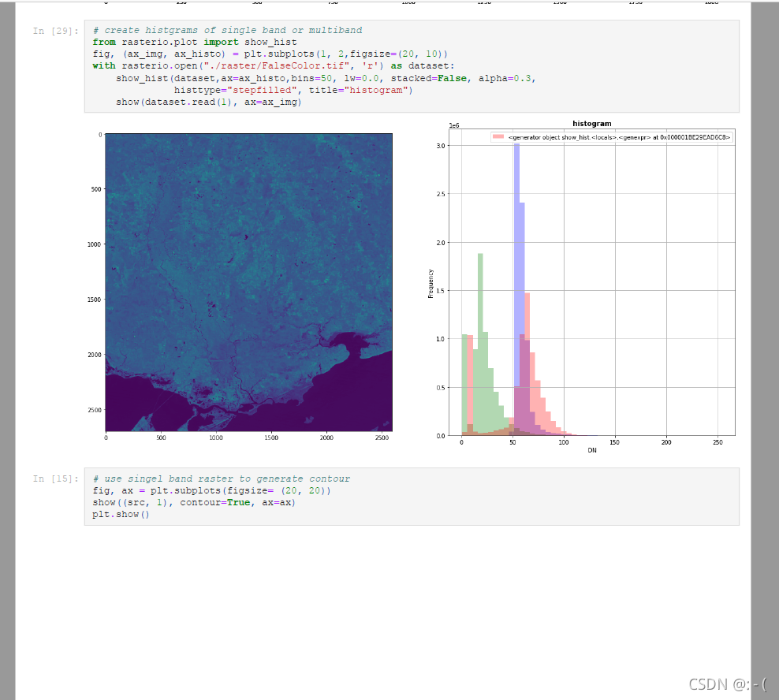Click the histogram plot title
Image resolution: width=779 pixels, height=700 pixels.
coord(591,124)
